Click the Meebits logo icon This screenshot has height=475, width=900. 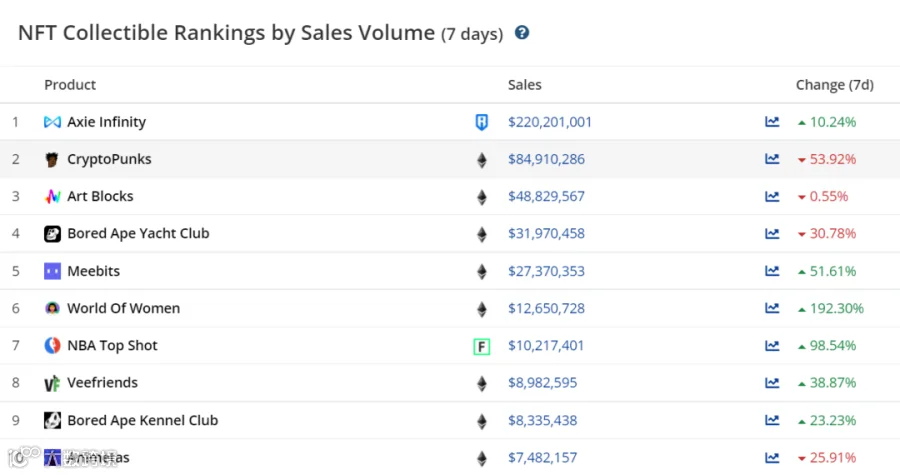tap(53, 271)
